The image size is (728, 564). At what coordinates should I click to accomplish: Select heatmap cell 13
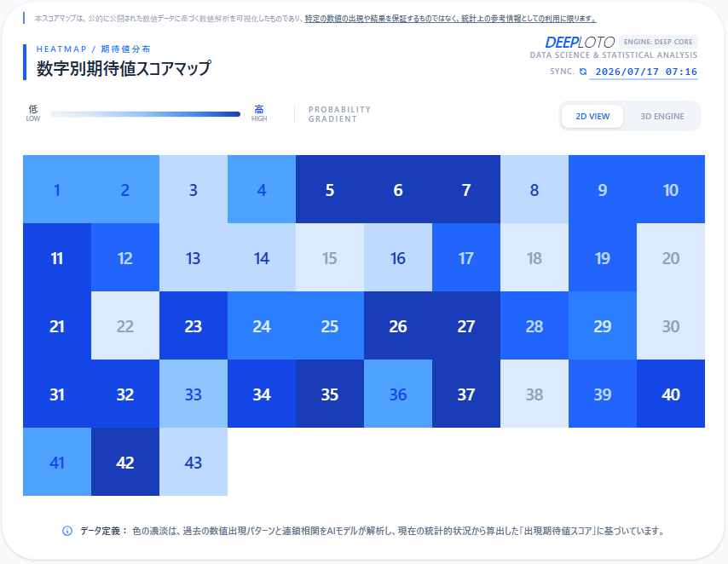pos(194,257)
